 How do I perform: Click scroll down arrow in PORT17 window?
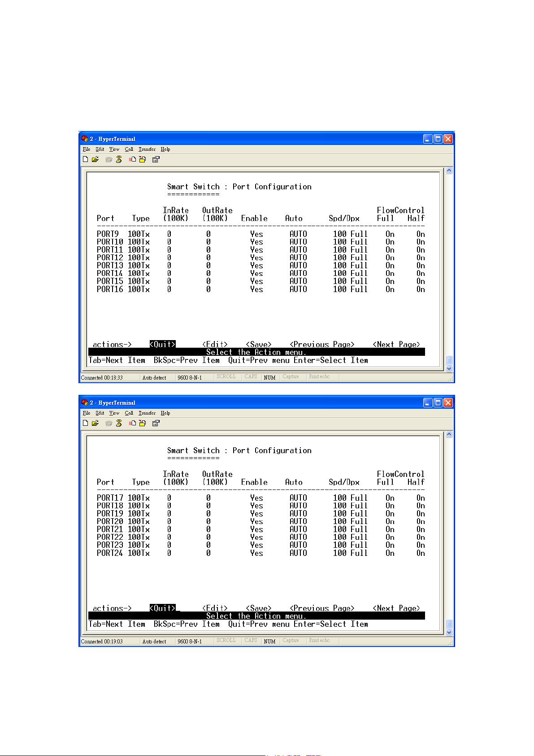click(449, 632)
